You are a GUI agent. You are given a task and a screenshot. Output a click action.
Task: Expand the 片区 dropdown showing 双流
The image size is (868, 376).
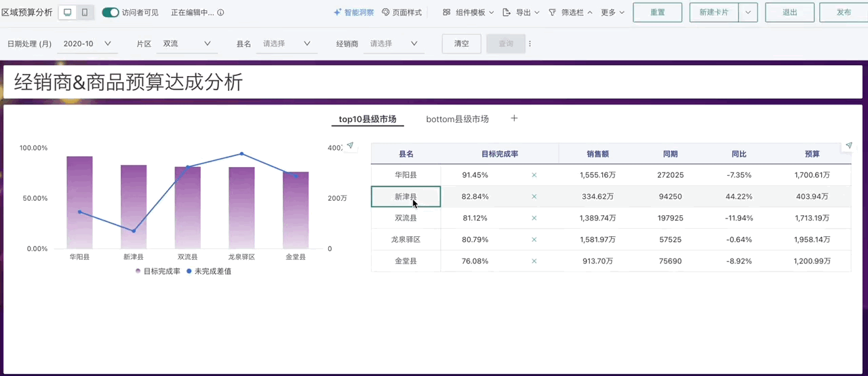tap(188, 43)
